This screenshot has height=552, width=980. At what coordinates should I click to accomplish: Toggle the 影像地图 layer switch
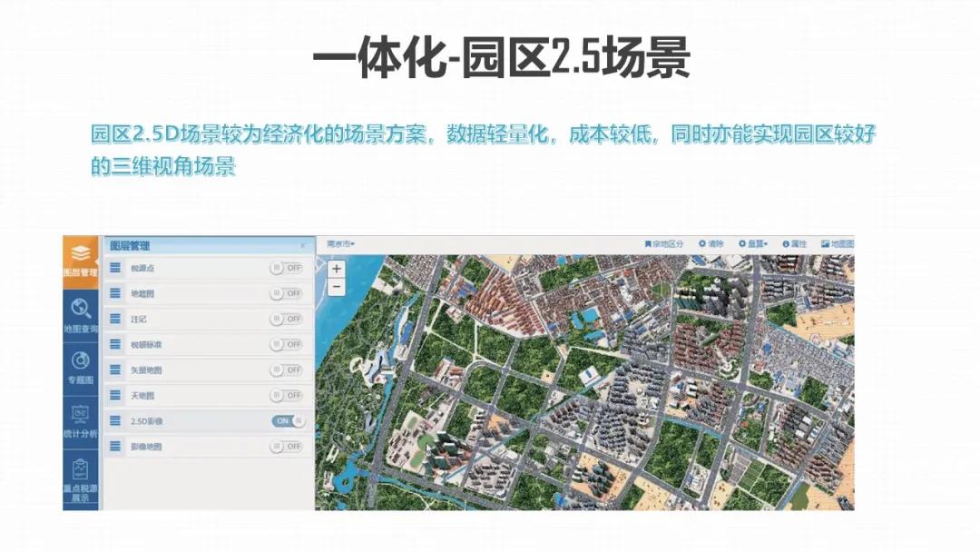coord(287,447)
